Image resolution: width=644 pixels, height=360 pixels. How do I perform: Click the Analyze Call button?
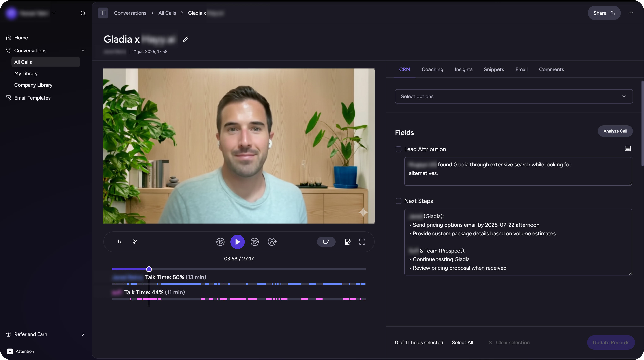(615, 131)
